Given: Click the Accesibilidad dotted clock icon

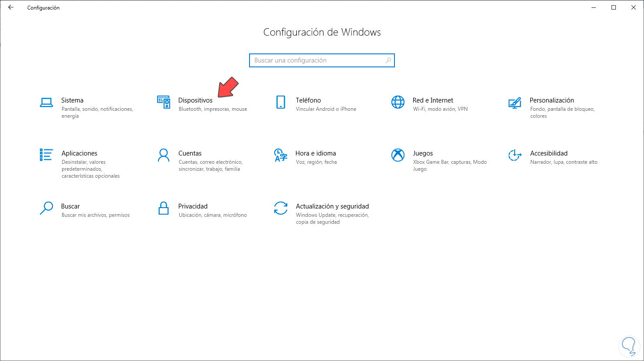Looking at the screenshot, I should 515,155.
